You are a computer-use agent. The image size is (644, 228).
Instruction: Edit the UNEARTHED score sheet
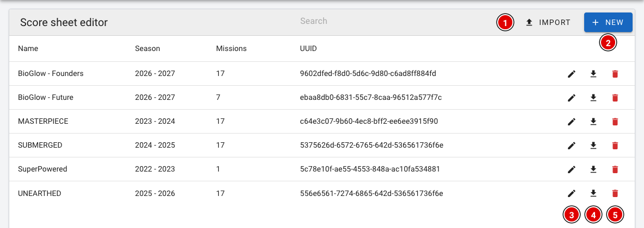tap(571, 193)
